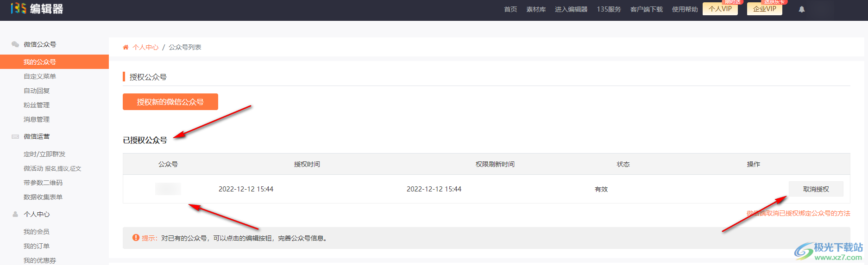868x265 pixels.
Task: Click the 操作 column header
Action: coord(754,164)
